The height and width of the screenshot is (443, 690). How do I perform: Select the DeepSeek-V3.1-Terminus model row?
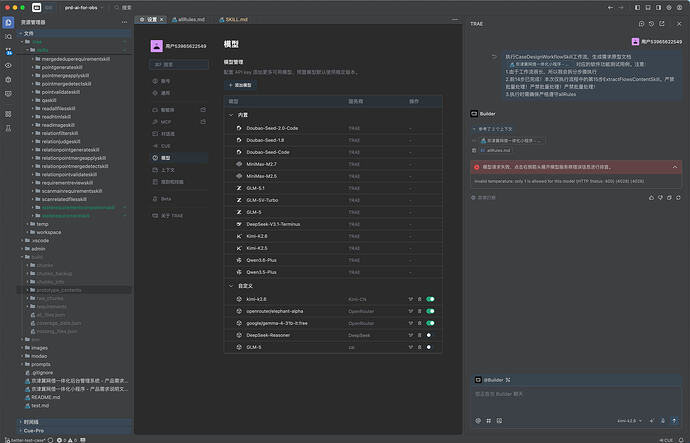(333, 224)
